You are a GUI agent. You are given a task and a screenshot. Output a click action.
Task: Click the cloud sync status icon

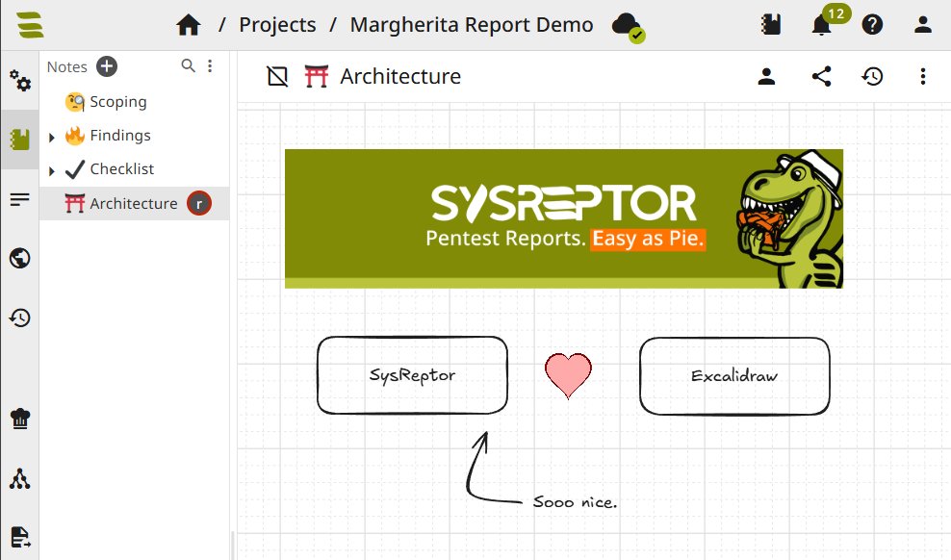click(628, 27)
